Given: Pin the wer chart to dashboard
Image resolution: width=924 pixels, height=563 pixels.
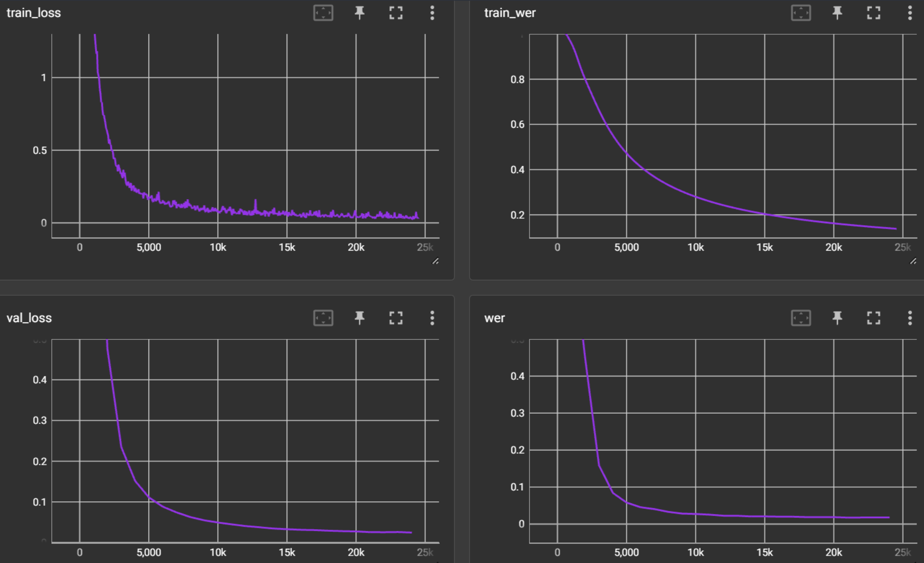Looking at the screenshot, I should [837, 318].
